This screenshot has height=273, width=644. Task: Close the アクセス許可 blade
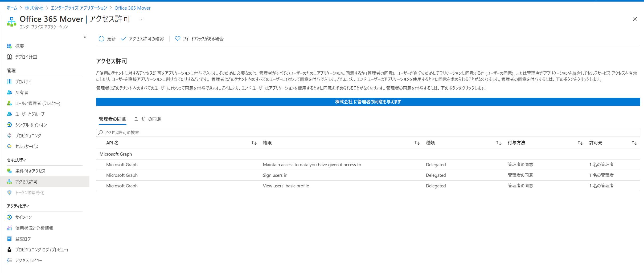[635, 19]
